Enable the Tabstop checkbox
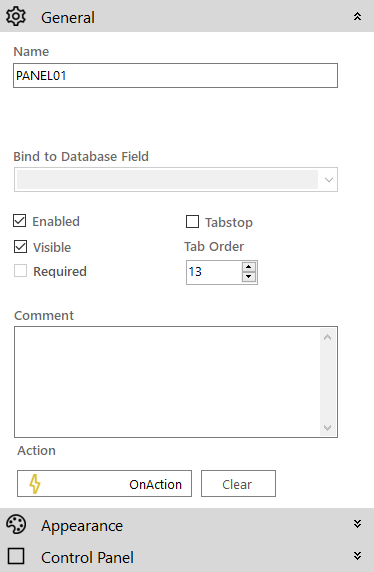This screenshot has height=572, width=374. point(192,221)
